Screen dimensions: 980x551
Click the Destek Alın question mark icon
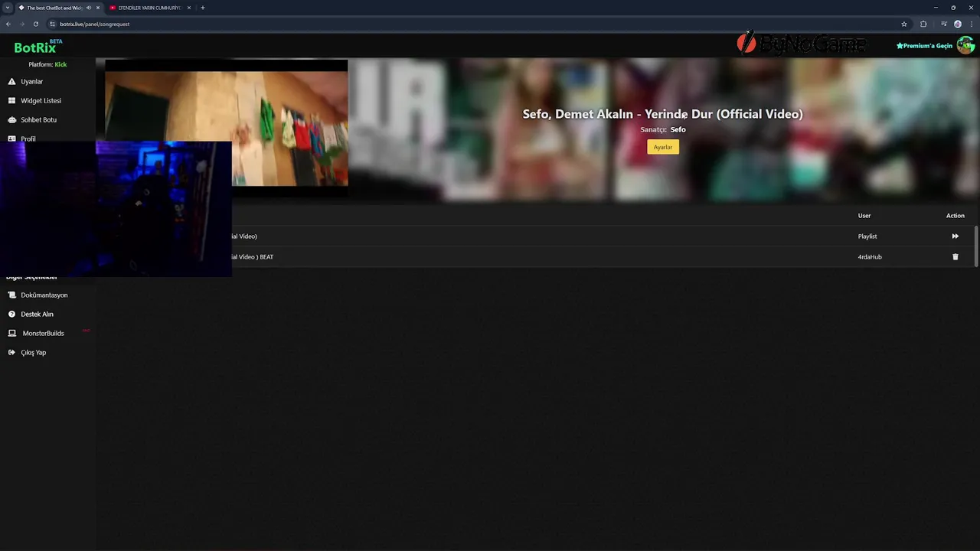pyautogui.click(x=11, y=314)
